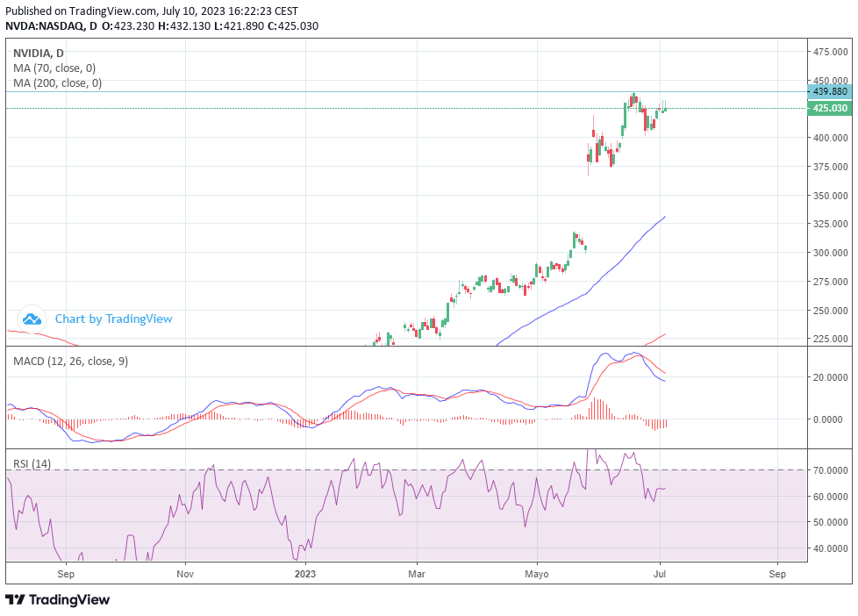This screenshot has width=858, height=616.
Task: Click the TradingView logo at bottom left
Action: coord(57,599)
